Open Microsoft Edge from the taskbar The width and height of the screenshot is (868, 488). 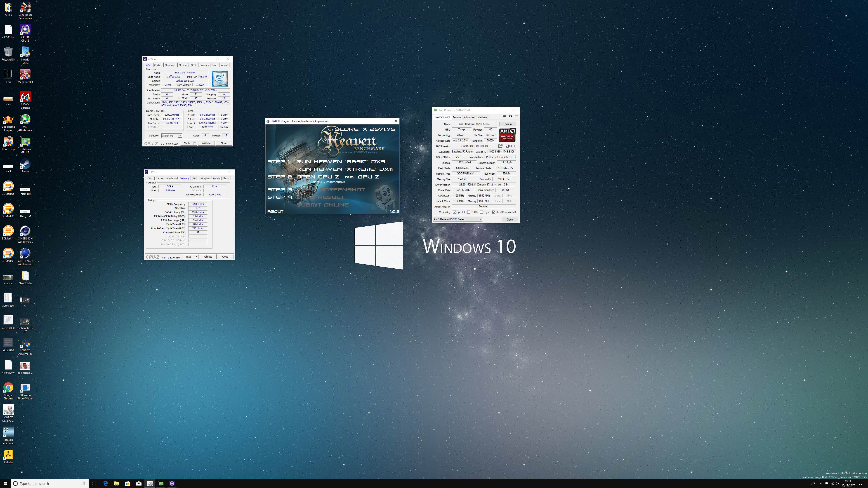pos(106,483)
